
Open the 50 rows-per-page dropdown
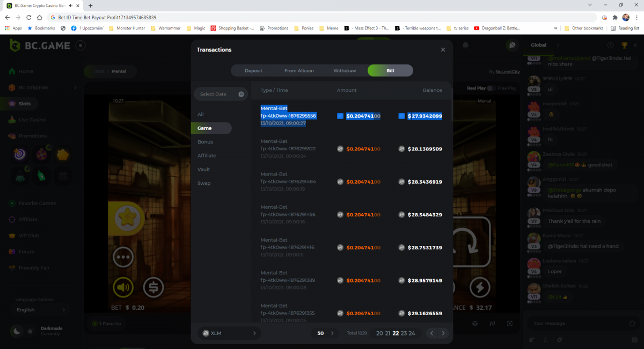point(325,333)
